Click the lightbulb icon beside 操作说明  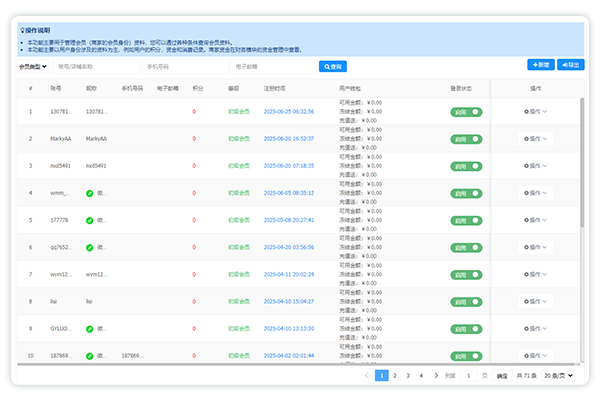22,31
